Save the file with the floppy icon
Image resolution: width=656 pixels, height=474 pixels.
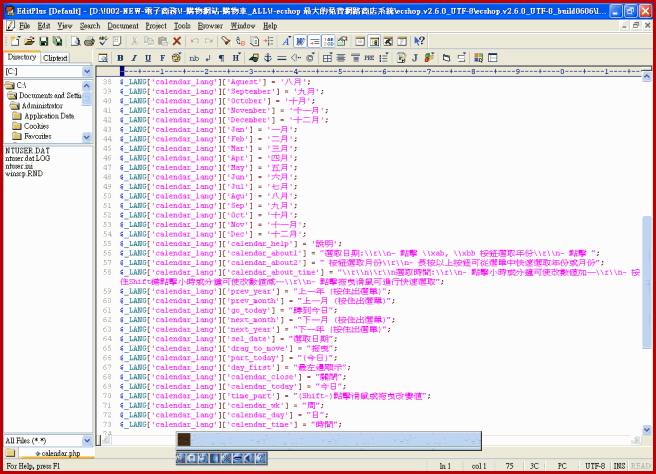tap(43, 41)
